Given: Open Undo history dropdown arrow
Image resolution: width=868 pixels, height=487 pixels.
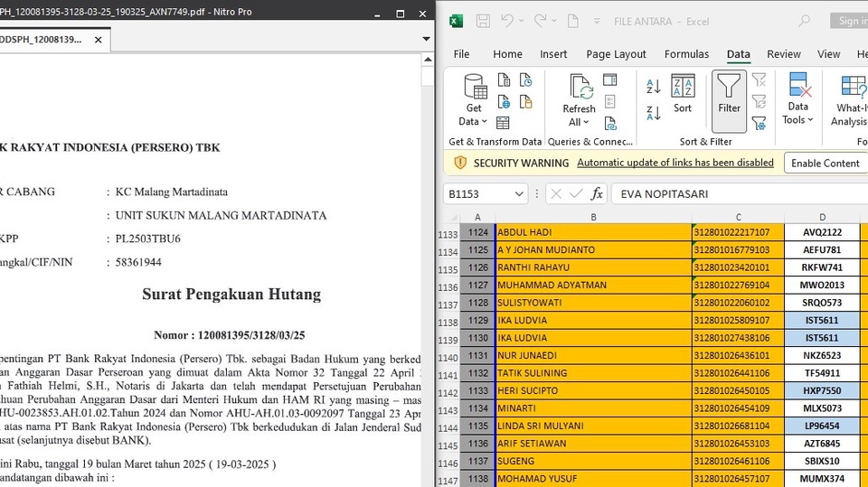Looking at the screenshot, I should coord(522,21).
